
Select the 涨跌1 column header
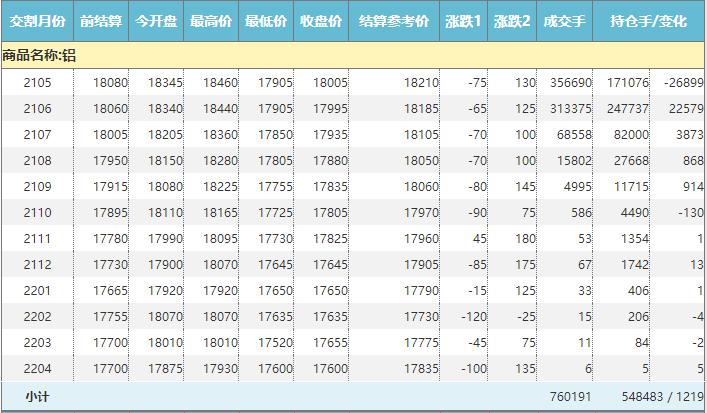465,21
